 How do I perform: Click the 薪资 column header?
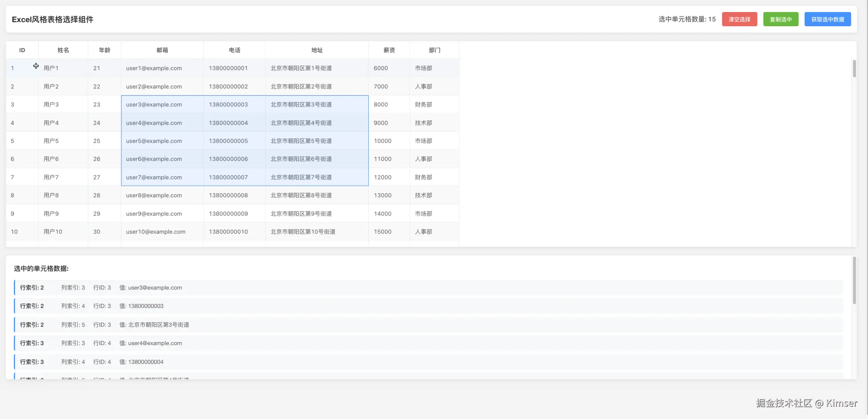[x=389, y=50]
